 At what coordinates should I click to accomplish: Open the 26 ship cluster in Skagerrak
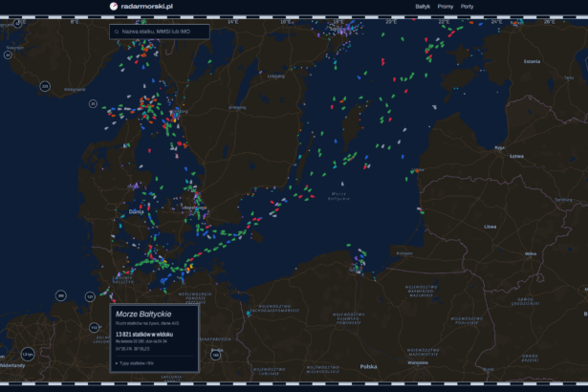(93, 103)
